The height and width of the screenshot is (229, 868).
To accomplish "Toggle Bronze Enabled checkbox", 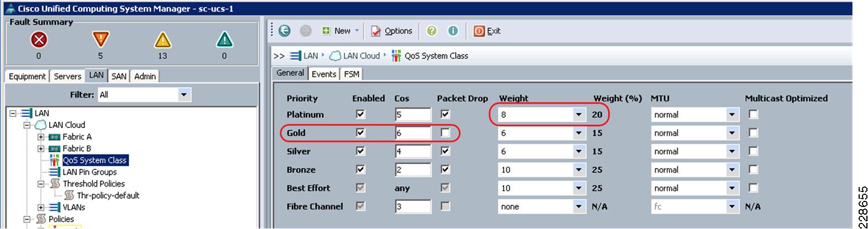I will (x=361, y=169).
